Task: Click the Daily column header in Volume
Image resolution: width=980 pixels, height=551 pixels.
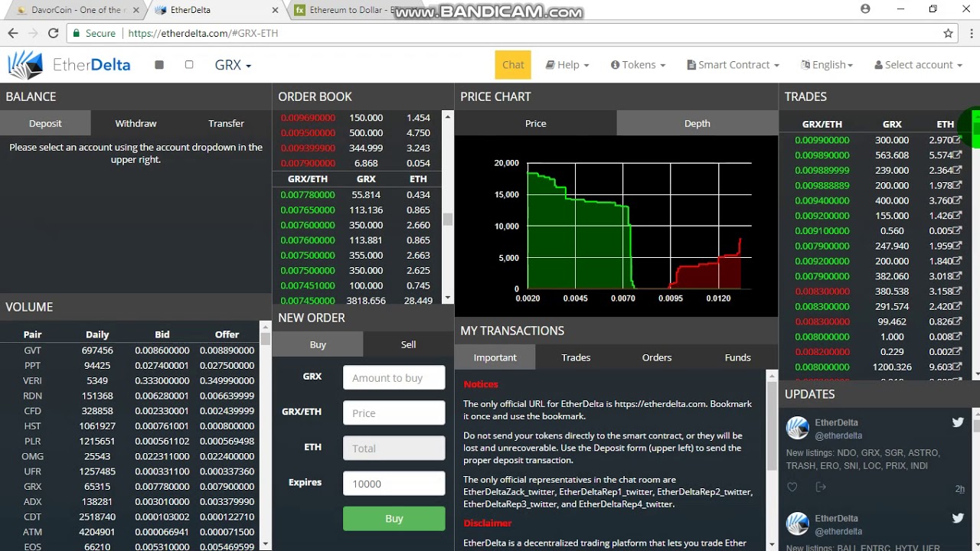Action: pos(97,334)
